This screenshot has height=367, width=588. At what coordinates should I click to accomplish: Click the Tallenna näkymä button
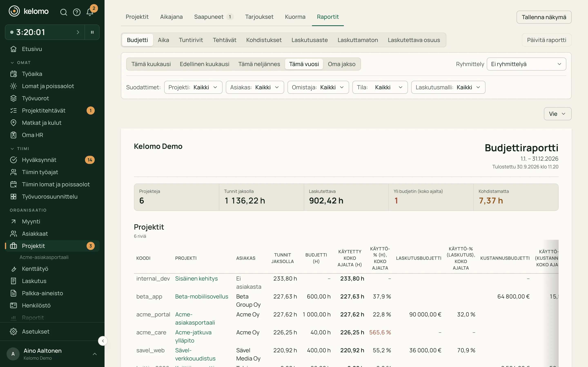(x=544, y=17)
